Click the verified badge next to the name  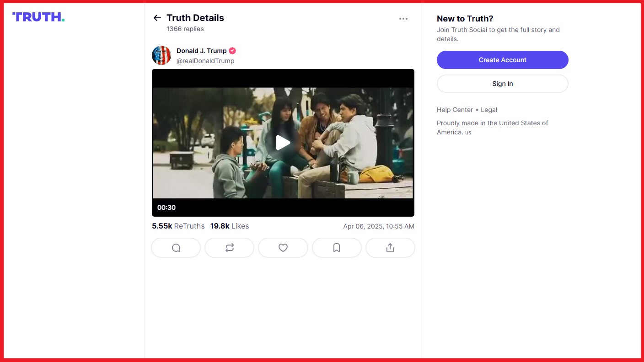(232, 51)
